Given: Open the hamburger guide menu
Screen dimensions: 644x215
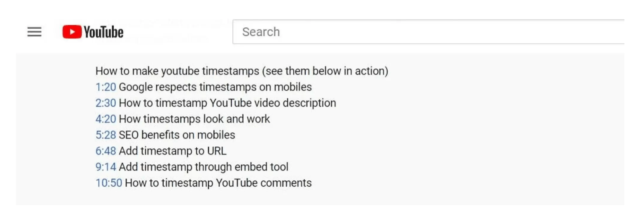Looking at the screenshot, I should pos(34,32).
